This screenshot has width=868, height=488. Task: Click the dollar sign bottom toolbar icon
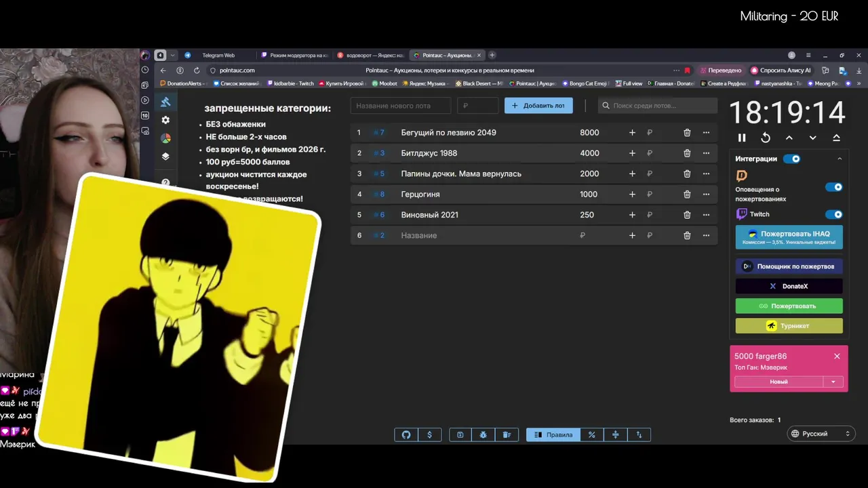[429, 434]
